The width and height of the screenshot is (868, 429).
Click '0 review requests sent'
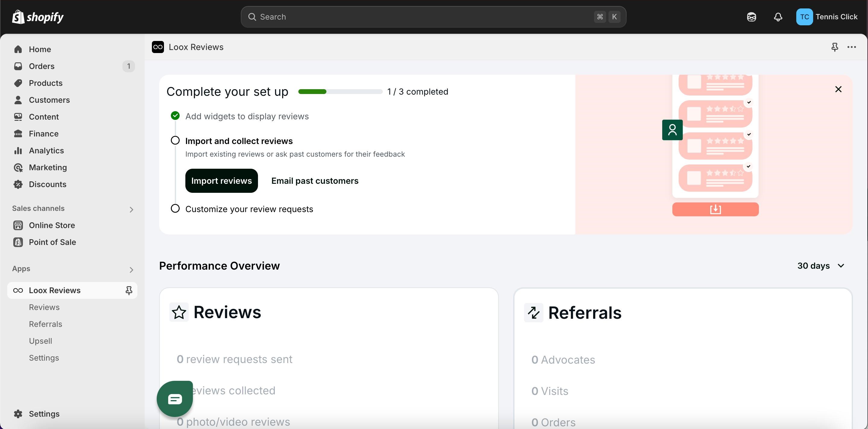pyautogui.click(x=234, y=359)
